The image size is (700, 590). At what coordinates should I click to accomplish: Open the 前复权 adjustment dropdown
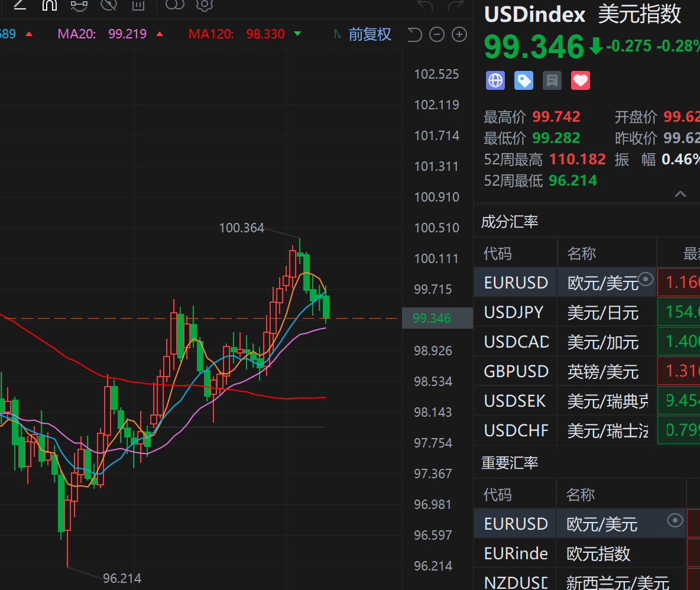pyautogui.click(x=370, y=34)
